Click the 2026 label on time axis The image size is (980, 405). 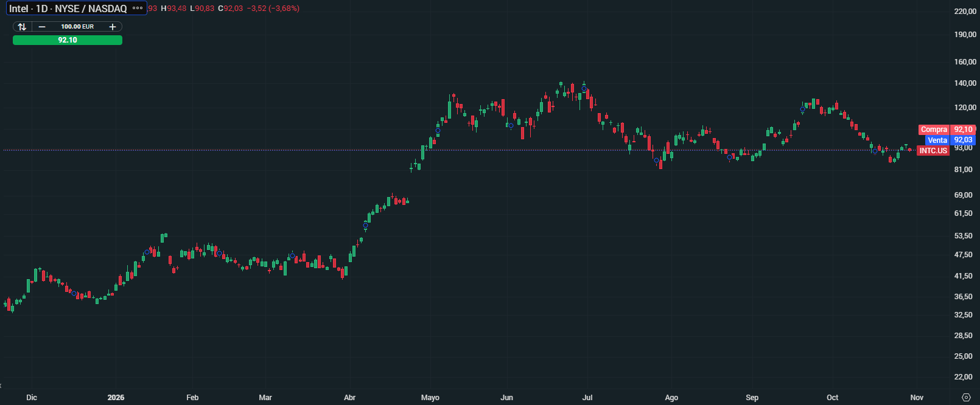(116, 398)
